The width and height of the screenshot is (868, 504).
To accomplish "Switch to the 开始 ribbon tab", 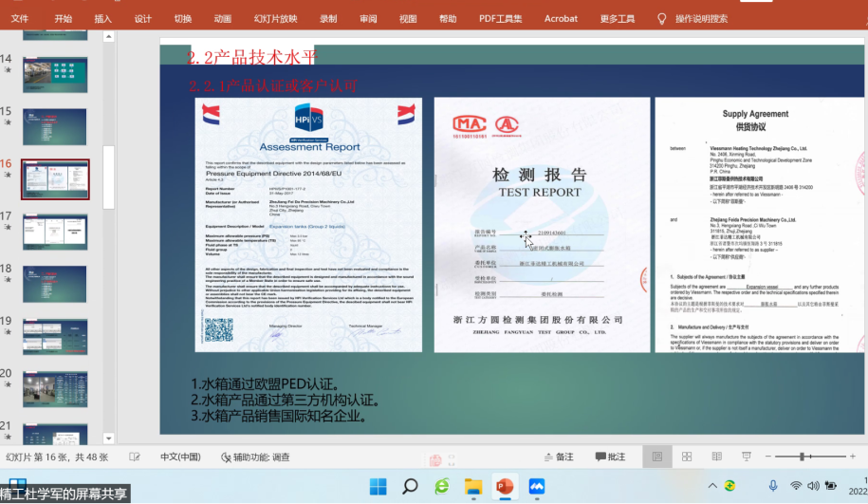I will coord(64,19).
